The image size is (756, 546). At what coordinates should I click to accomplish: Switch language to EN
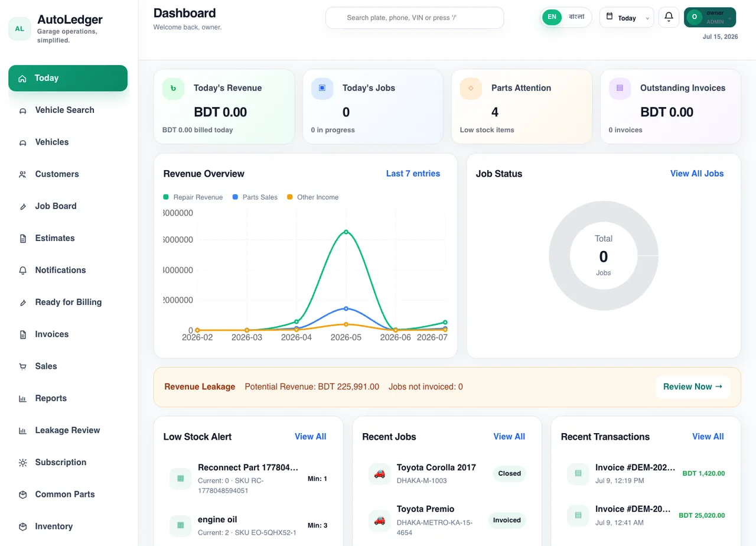tap(552, 17)
